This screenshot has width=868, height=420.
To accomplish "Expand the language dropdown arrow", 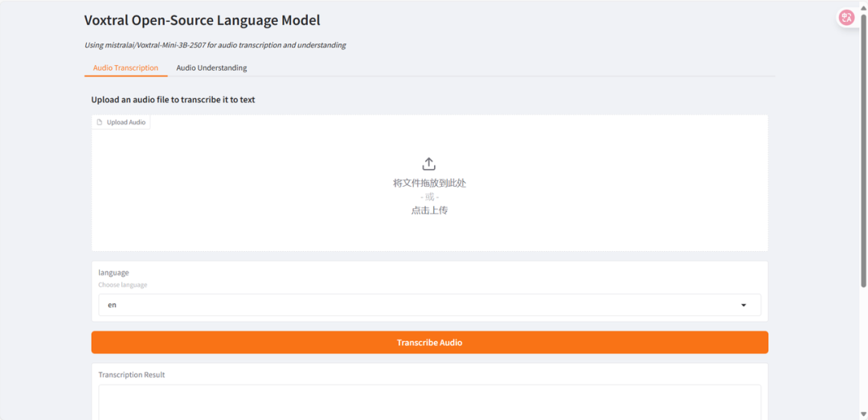I will [743, 305].
